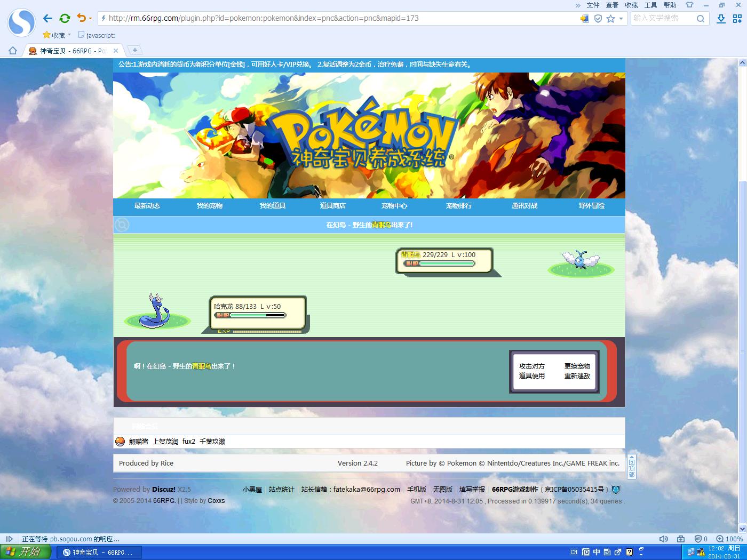Open 我的道具 nav item
This screenshot has width=747, height=560.
[273, 206]
